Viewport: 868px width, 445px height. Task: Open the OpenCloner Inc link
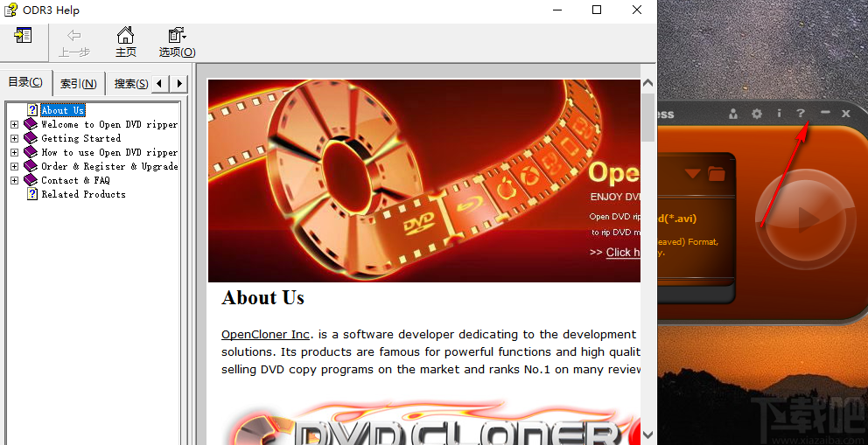point(265,335)
